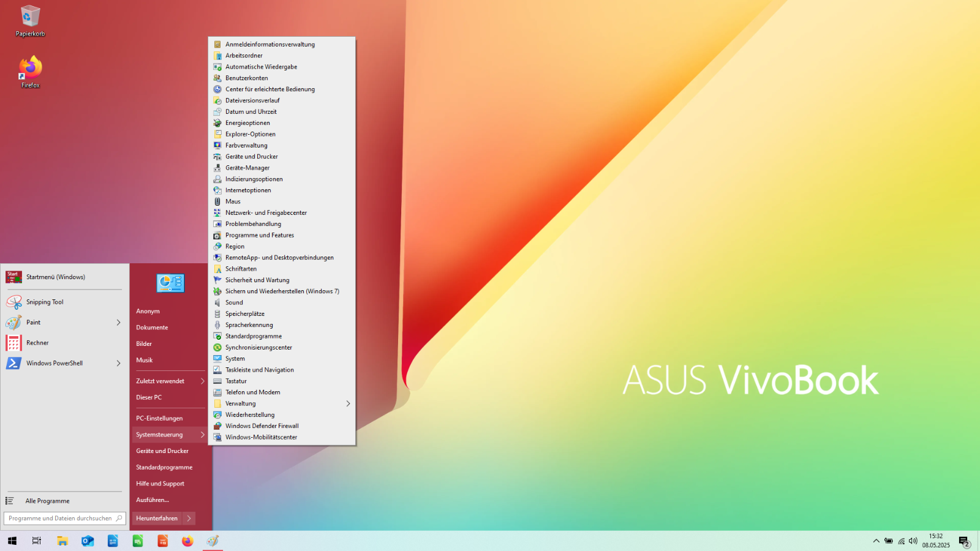Open shutdown options arrow beside Herunterfahren
Image resolution: width=980 pixels, height=551 pixels.
click(189, 518)
